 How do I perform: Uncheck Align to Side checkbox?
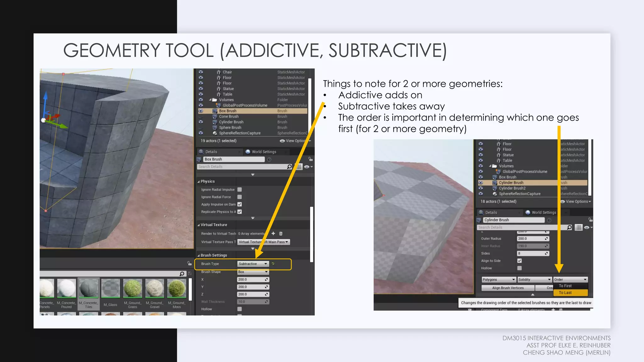click(x=519, y=261)
